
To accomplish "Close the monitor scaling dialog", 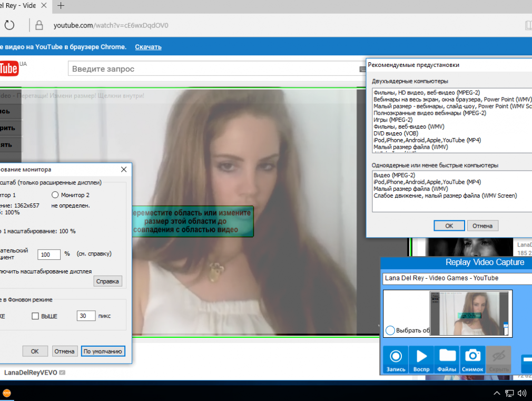I will tap(124, 170).
